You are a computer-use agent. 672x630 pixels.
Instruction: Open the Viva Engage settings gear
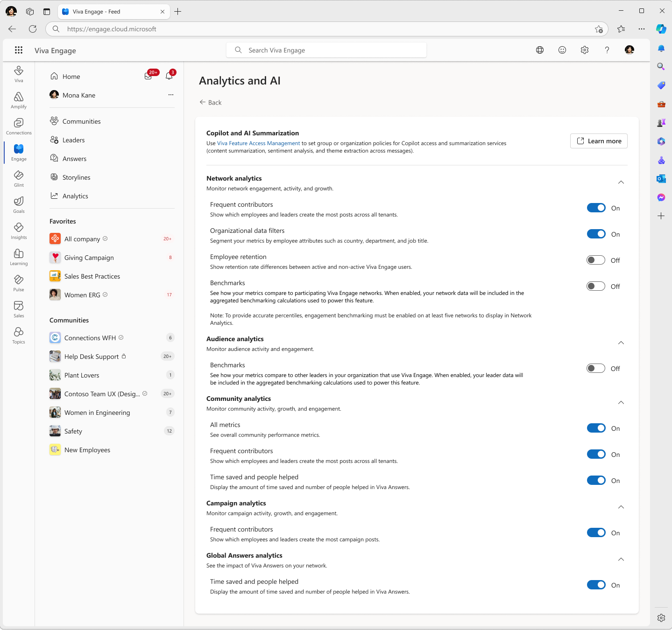point(584,50)
